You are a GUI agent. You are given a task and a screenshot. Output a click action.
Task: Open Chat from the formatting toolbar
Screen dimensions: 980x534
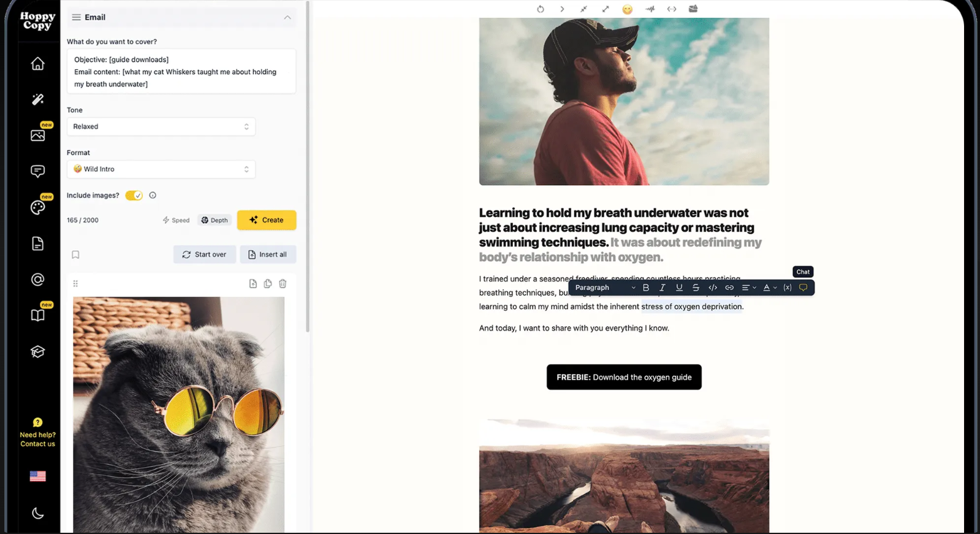(x=803, y=288)
